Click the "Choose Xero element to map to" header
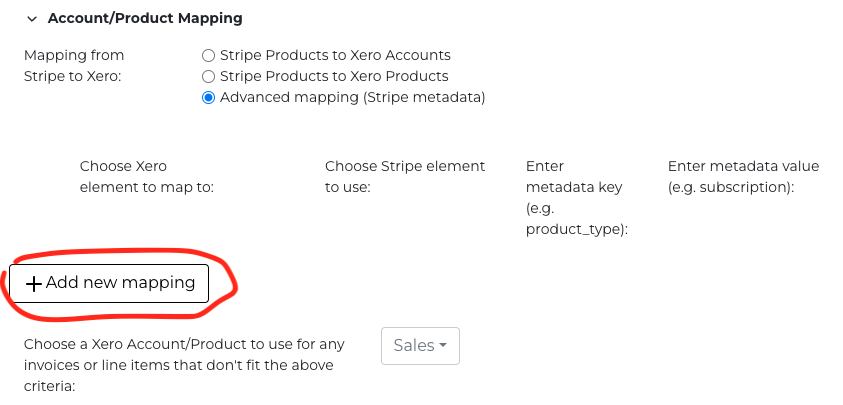This screenshot has height=405, width=843. coord(147,176)
